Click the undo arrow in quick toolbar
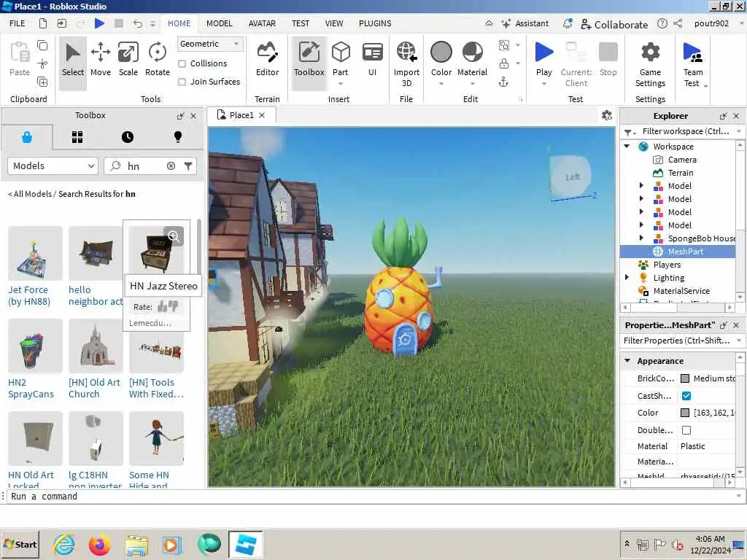Viewport: 747px width, 560px height. [x=137, y=23]
